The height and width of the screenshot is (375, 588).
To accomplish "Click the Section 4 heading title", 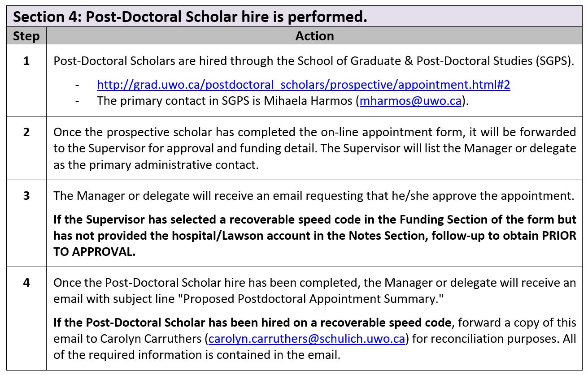I will point(190,17).
